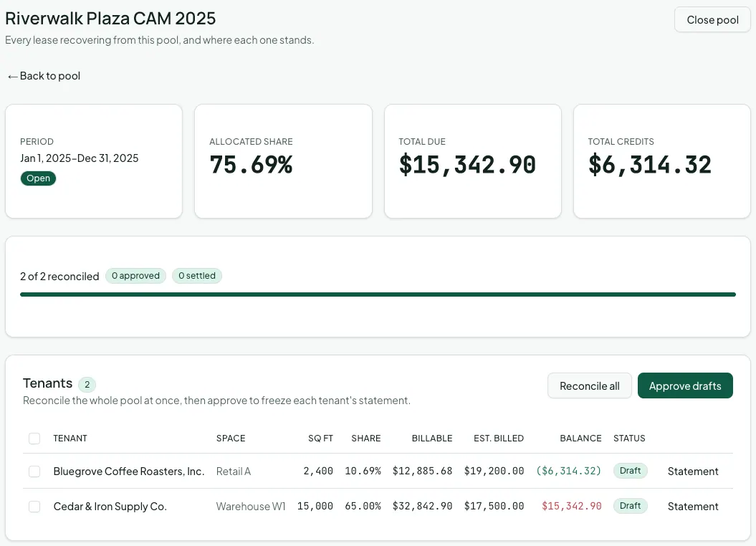Click the Open status badge

38,178
